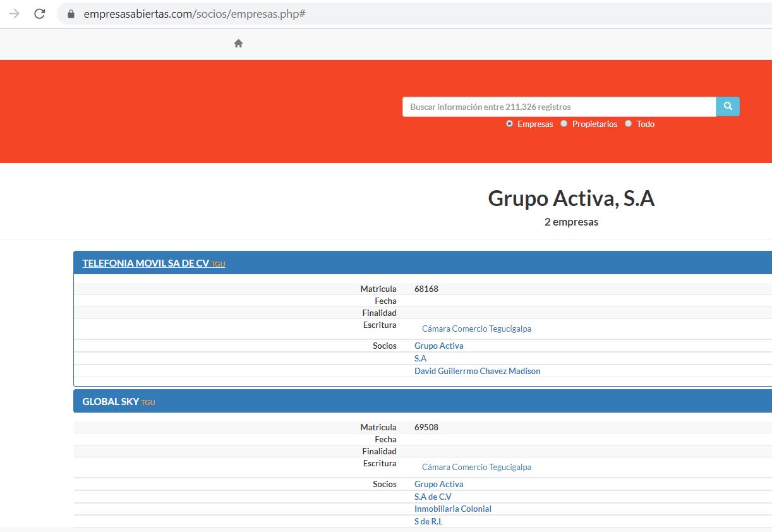Open Inmobiliaria Colonial socio link
The height and width of the screenshot is (532, 772).
[452, 509]
